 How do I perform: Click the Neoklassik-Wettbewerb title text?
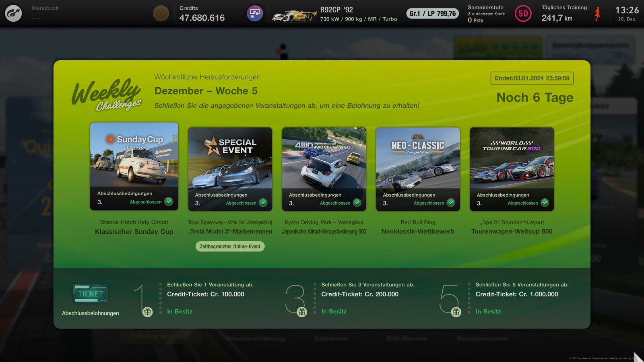coord(418,232)
